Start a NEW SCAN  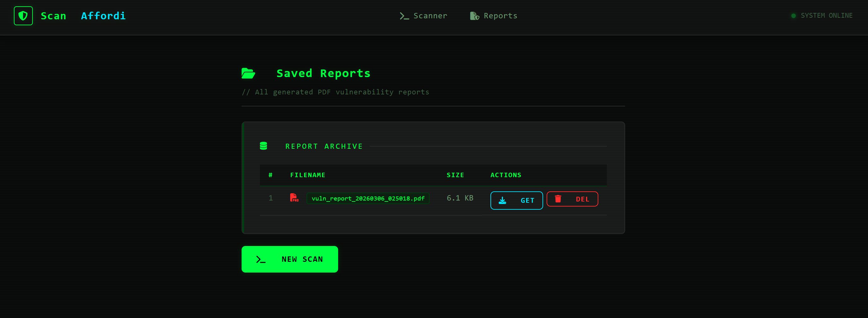tap(290, 259)
